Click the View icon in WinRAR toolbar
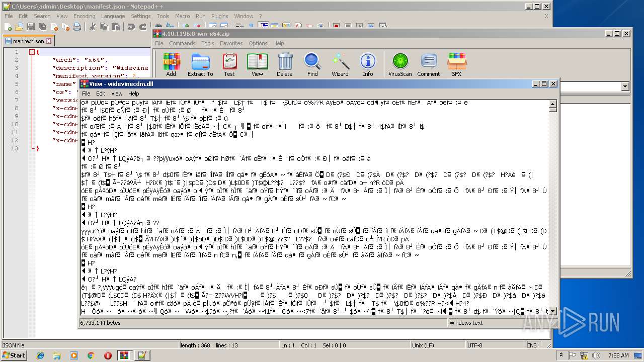Image resolution: width=644 pixels, height=362 pixels. (257, 64)
